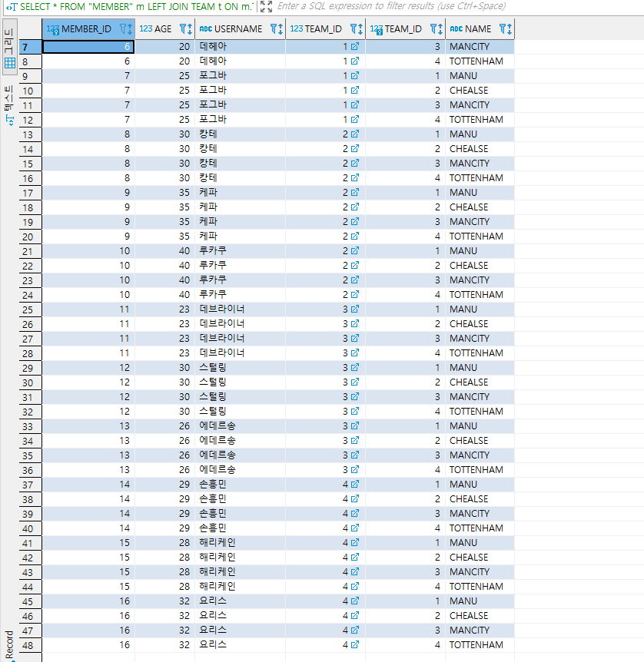The height and width of the screenshot is (662, 644).
Task: Click the SQL filter expression input field
Action: (459, 6)
